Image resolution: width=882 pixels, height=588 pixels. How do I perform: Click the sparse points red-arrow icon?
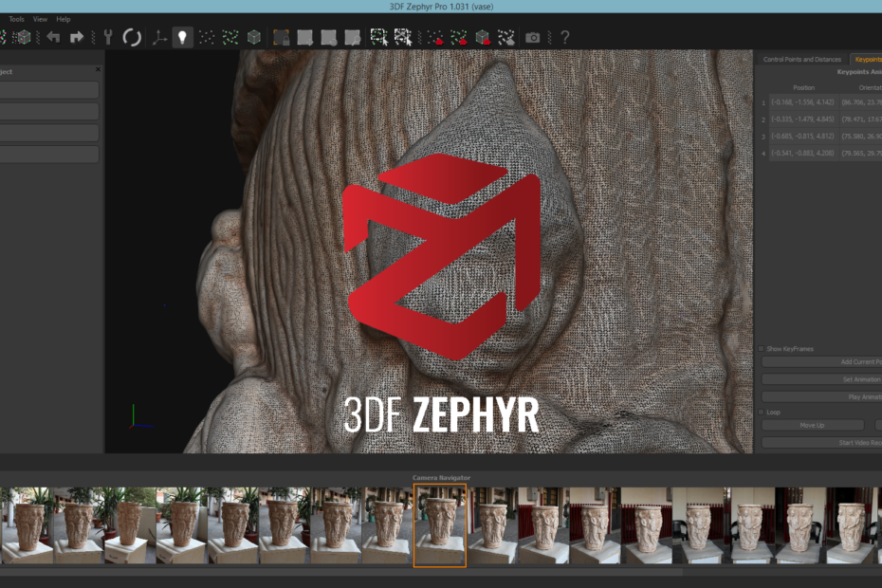435,38
